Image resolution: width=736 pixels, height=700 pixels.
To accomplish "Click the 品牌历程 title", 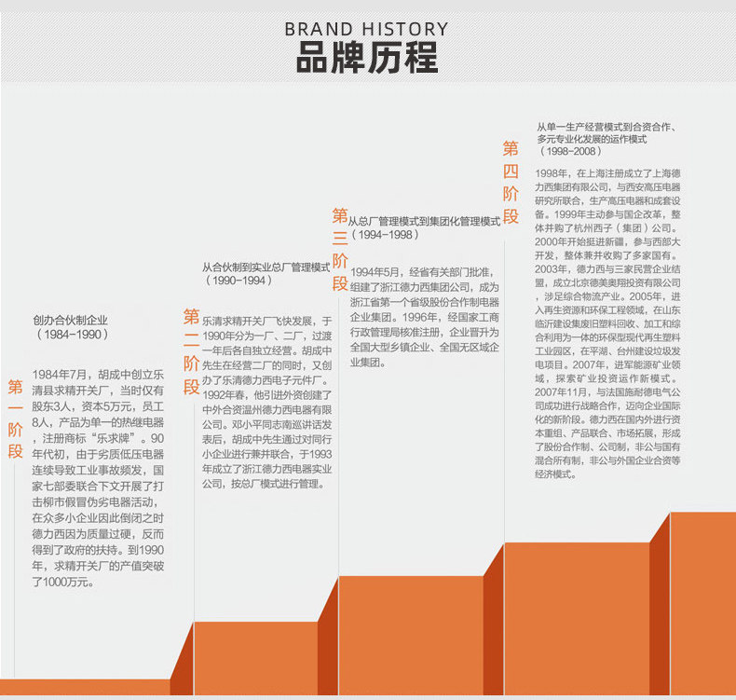I will pyautogui.click(x=367, y=58).
